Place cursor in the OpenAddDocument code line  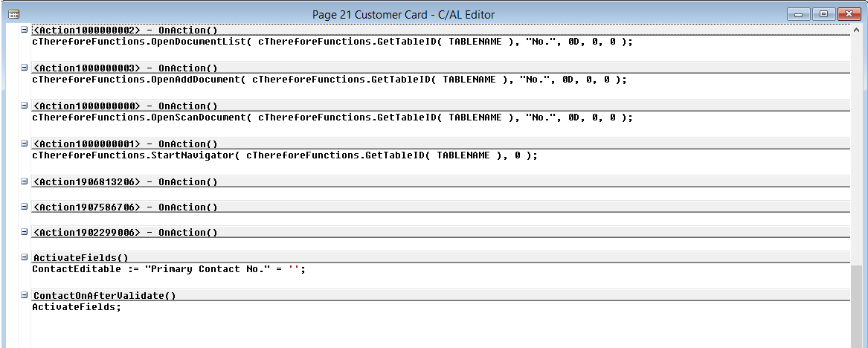pyautogui.click(x=329, y=80)
